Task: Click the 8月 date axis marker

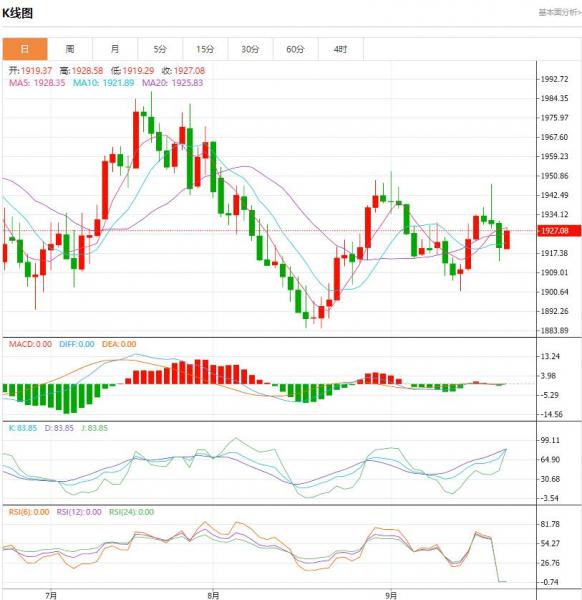Action: click(x=214, y=595)
